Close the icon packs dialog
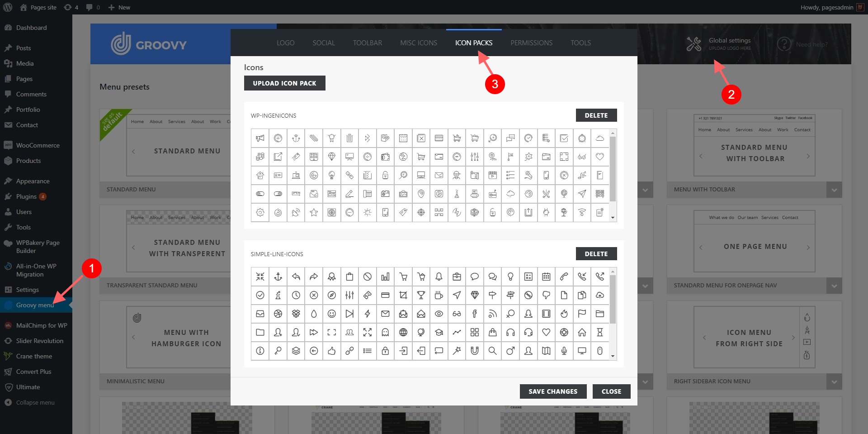Image resolution: width=868 pixels, height=434 pixels. (611, 391)
